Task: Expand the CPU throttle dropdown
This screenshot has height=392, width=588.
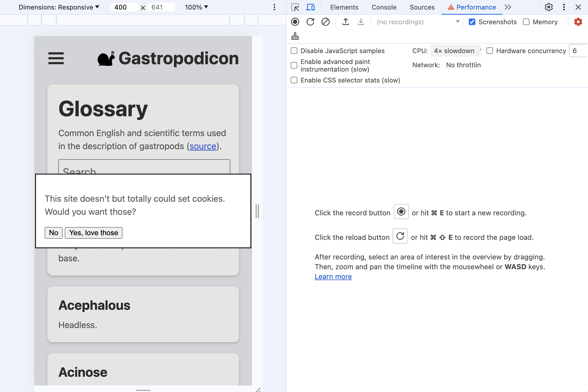Action: tap(455, 50)
